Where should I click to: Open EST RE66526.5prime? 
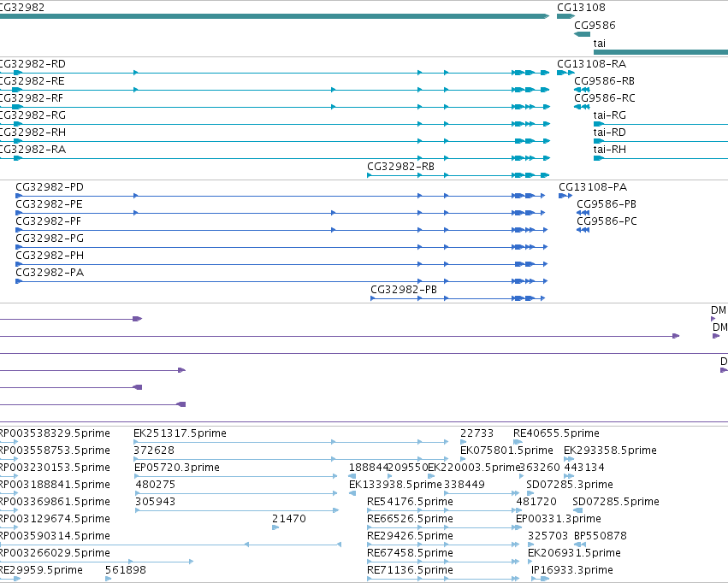pos(410,519)
